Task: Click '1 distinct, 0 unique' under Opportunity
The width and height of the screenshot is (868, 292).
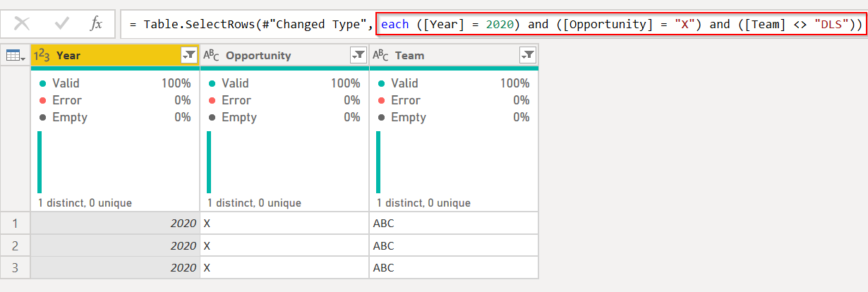Action: click(254, 203)
